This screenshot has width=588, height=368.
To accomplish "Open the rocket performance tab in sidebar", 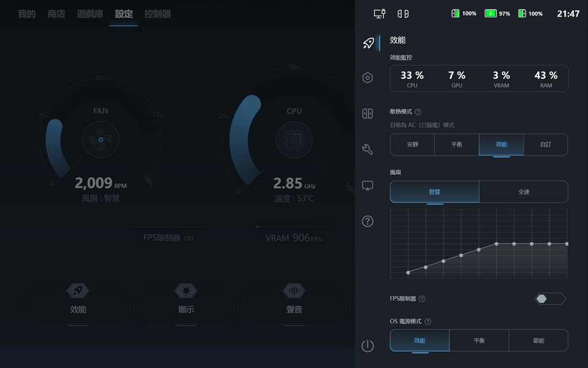I will coord(368,43).
